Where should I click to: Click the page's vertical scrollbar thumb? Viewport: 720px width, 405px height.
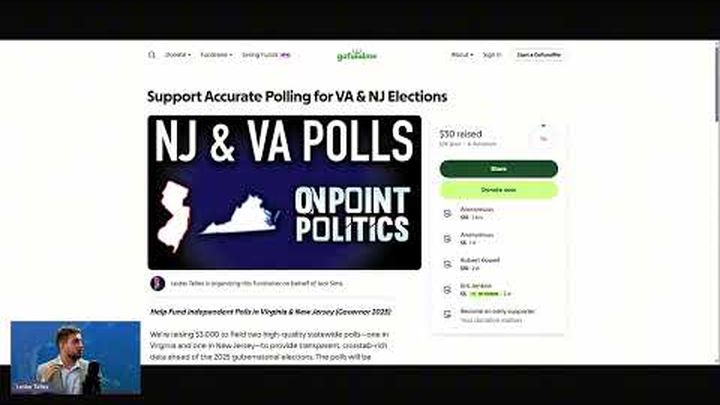717,82
